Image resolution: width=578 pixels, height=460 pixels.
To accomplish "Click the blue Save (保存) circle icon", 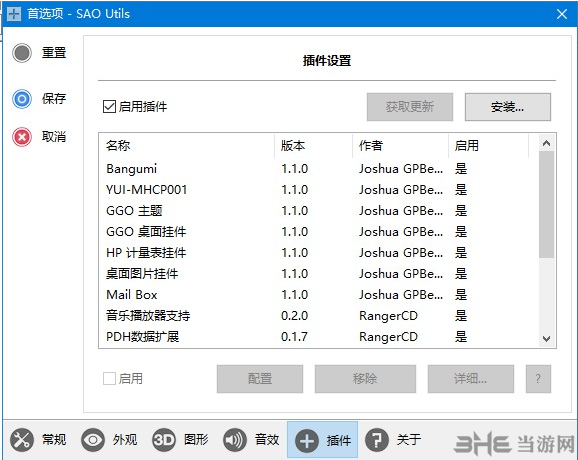I will pyautogui.click(x=22, y=99).
